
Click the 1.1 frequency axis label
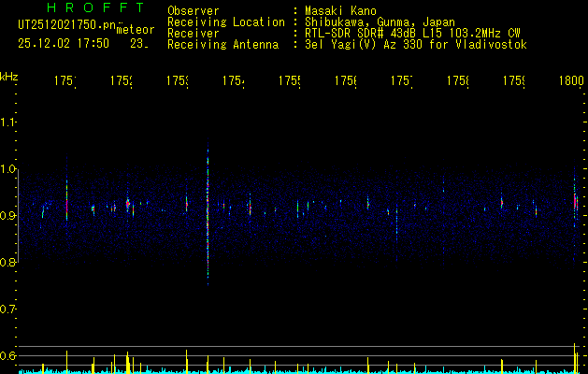(7, 122)
